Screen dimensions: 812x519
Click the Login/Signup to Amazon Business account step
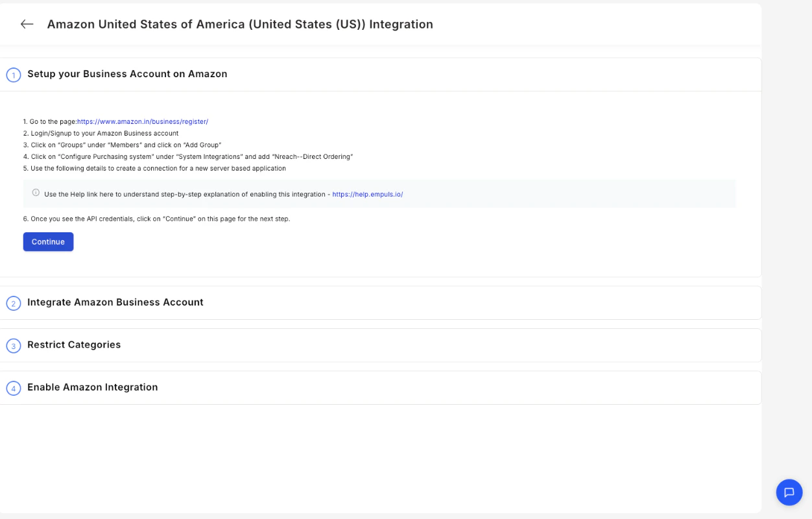tap(101, 133)
